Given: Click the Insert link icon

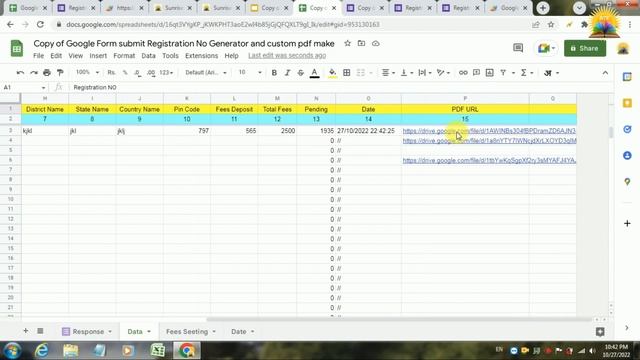Looking at the screenshot, I should (x=463, y=73).
